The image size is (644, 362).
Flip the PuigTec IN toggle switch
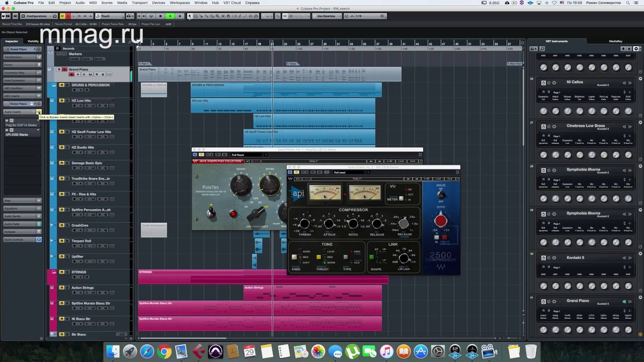point(211,213)
